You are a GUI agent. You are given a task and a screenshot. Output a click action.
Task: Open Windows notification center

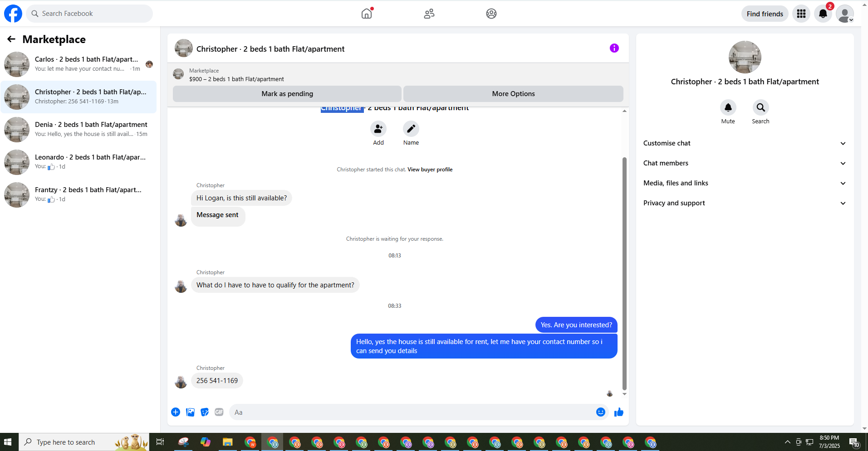(x=854, y=442)
